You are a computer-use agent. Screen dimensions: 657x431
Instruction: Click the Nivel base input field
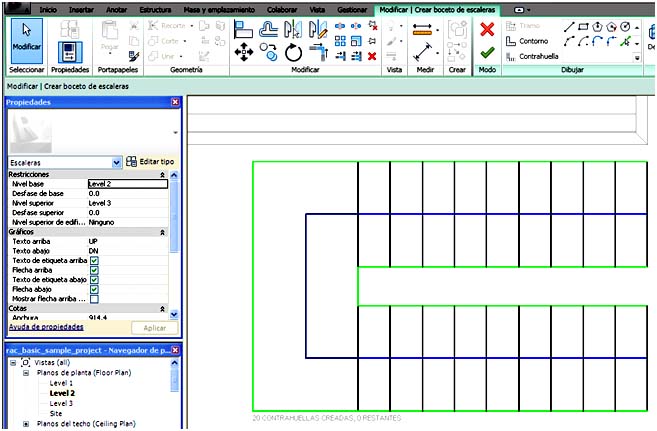tap(126, 184)
